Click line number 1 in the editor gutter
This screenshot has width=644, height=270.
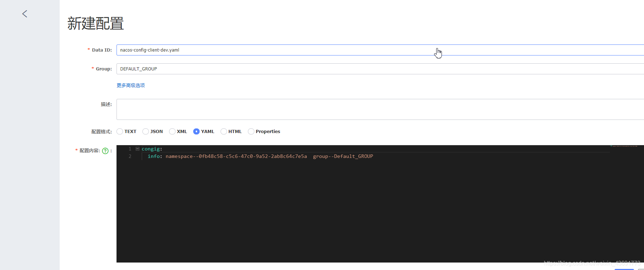coord(130,149)
